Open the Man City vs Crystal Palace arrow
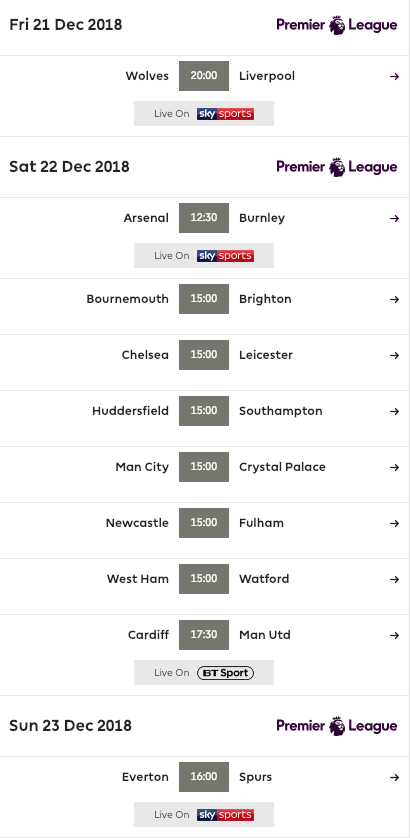 pyautogui.click(x=394, y=467)
